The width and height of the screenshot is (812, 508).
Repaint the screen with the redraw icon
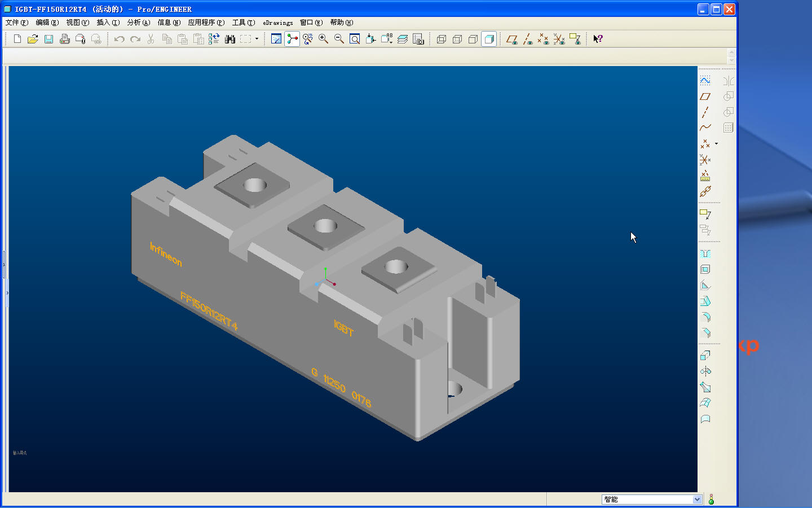pos(276,39)
